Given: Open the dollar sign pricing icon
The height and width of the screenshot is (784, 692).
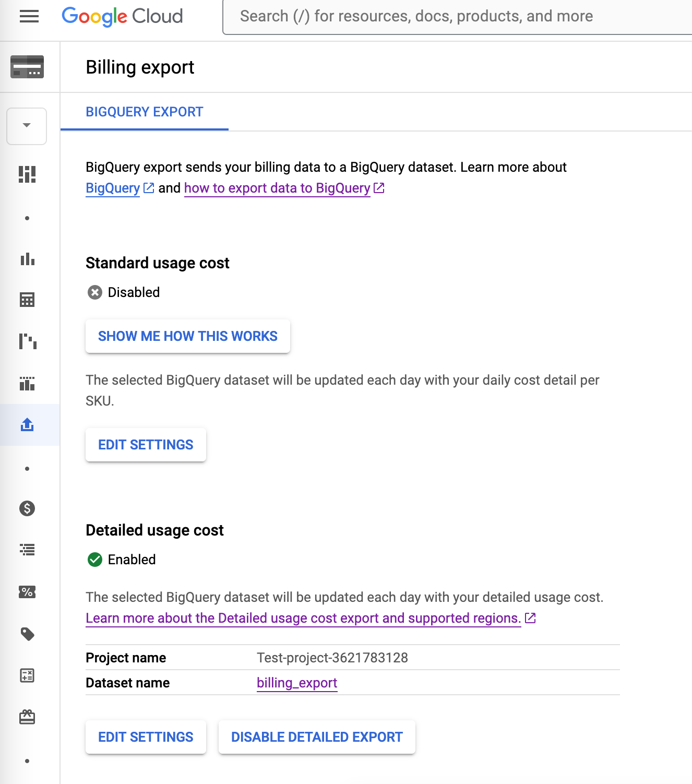Looking at the screenshot, I should click(27, 508).
